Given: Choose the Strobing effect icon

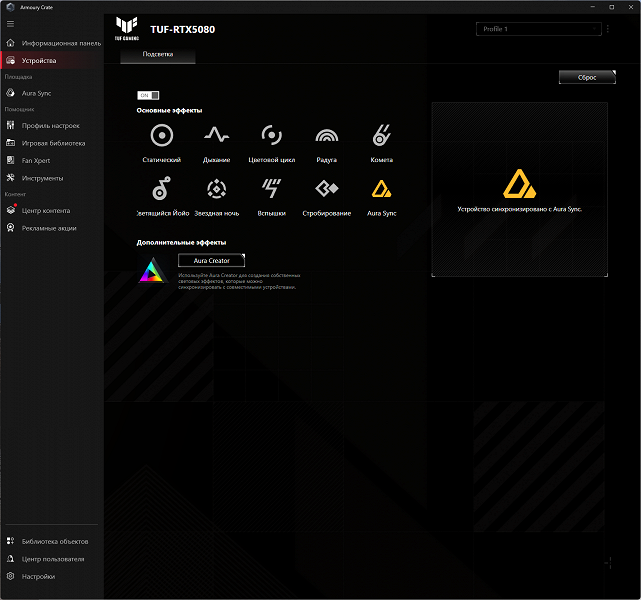Looking at the screenshot, I should pyautogui.click(x=327, y=188).
